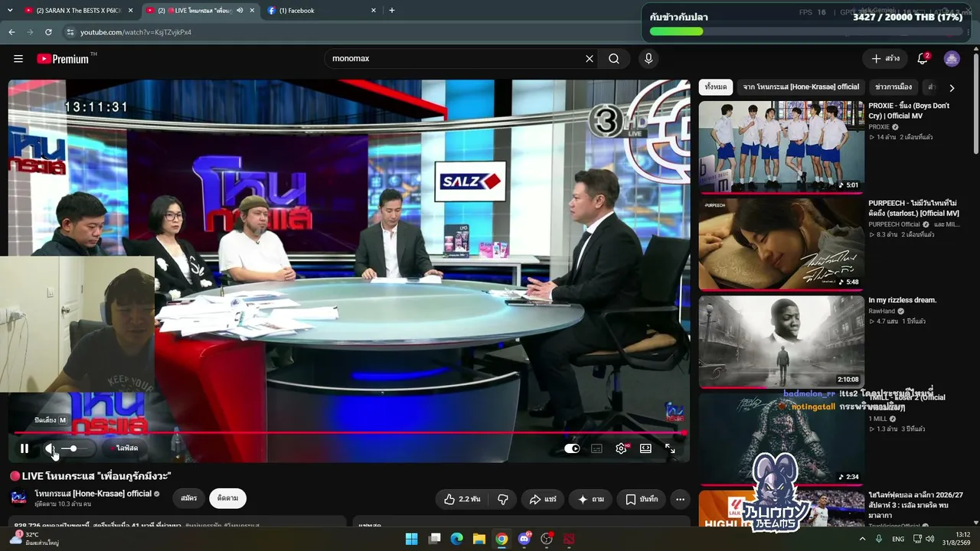Open File Explorer from the taskbar
This screenshot has width=980, height=551.
(479, 539)
